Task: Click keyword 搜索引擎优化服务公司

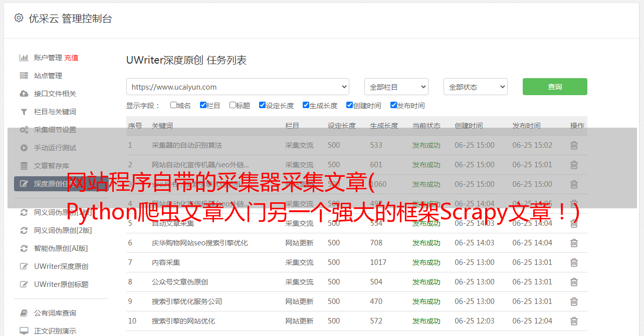Action: [x=187, y=301]
